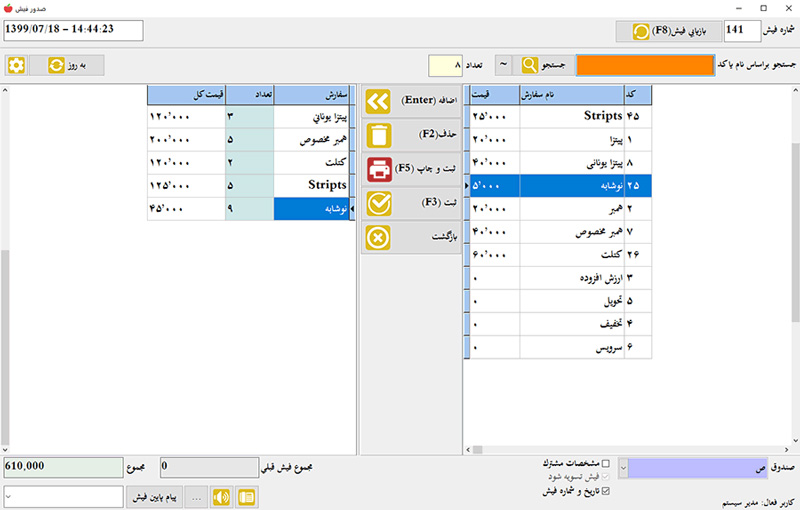Select the 'همبر' row with code ۲
The width and height of the screenshot is (800, 510).
click(560, 209)
